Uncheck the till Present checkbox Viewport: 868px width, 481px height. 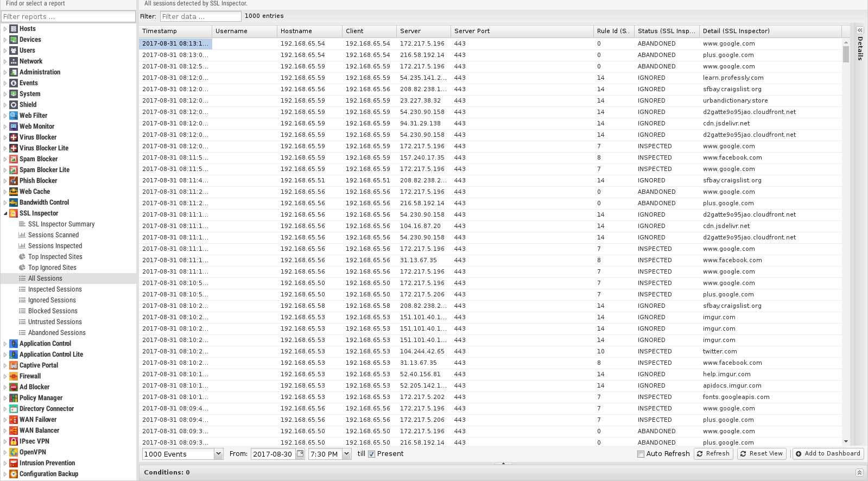372,454
